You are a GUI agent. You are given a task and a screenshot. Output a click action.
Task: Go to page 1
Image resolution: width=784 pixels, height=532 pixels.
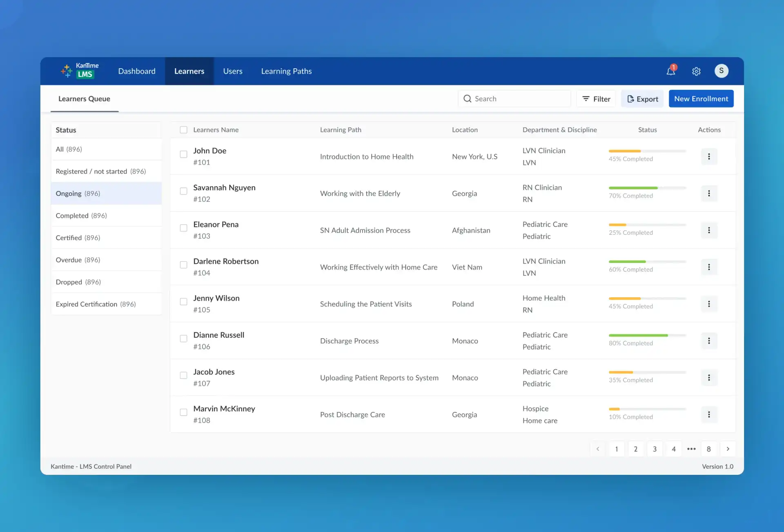point(617,449)
